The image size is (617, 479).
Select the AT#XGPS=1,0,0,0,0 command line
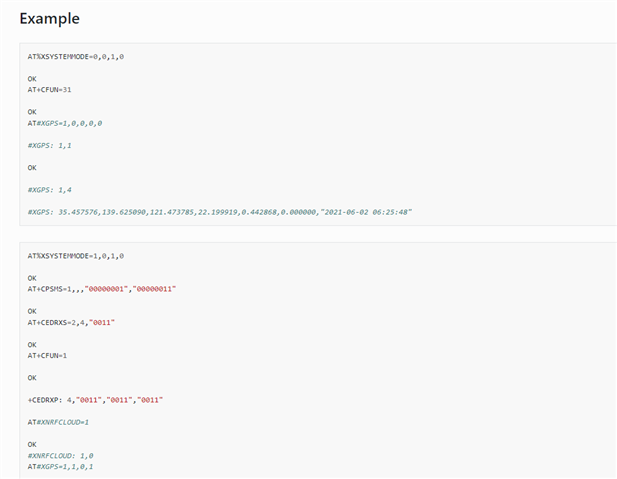point(65,123)
